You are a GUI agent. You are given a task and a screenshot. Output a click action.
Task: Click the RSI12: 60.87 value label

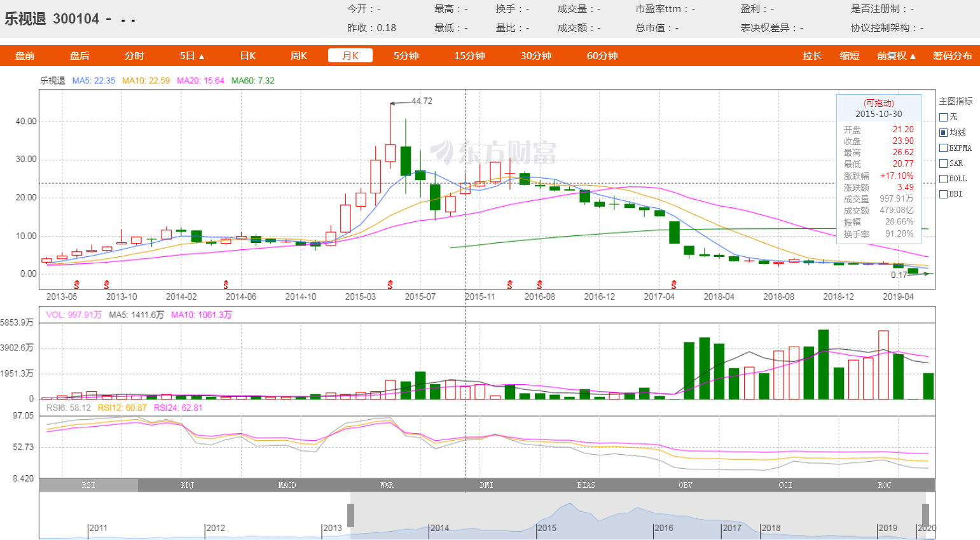coord(122,408)
